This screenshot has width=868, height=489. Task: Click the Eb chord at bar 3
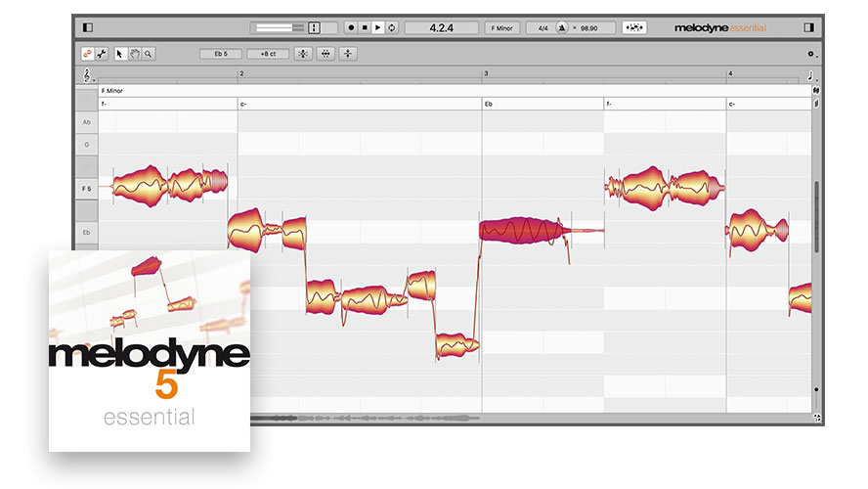489,104
